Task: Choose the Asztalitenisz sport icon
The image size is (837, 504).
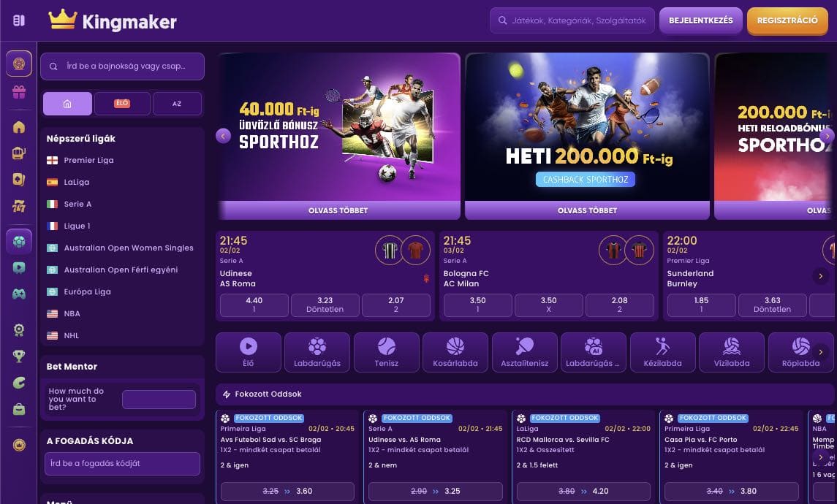Action: point(524,352)
